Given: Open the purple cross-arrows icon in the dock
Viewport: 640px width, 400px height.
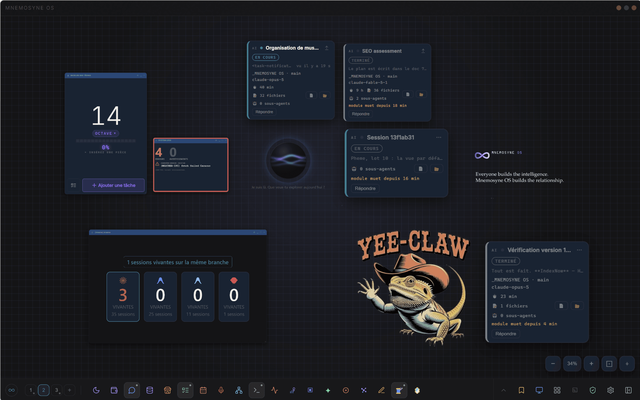Looking at the screenshot, I should coord(363,390).
